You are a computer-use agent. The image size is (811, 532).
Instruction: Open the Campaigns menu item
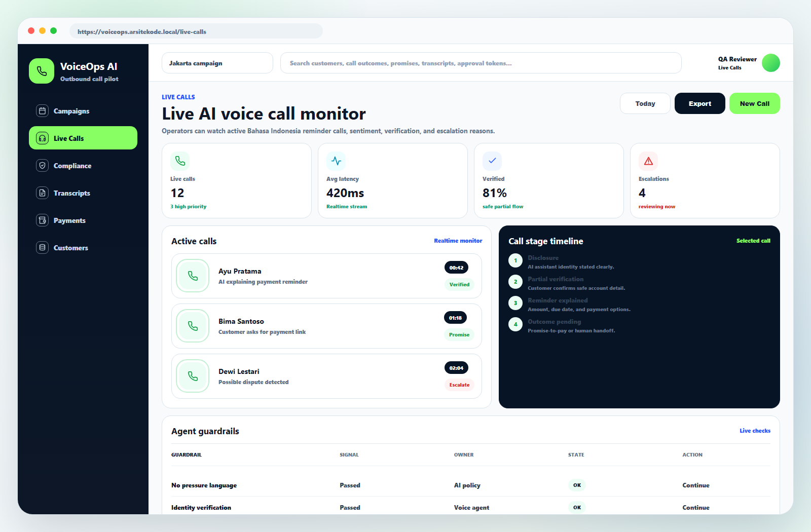[83, 111]
